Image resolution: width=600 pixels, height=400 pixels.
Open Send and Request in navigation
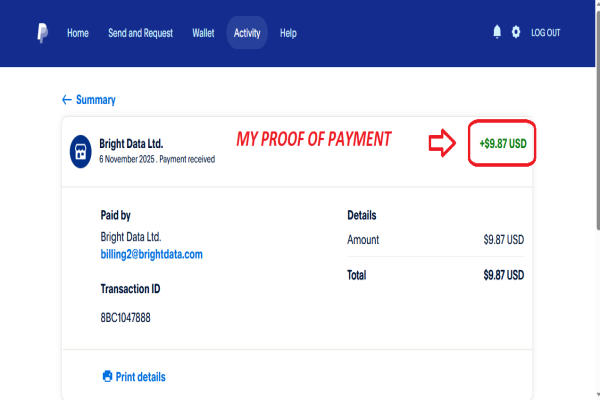tap(141, 33)
